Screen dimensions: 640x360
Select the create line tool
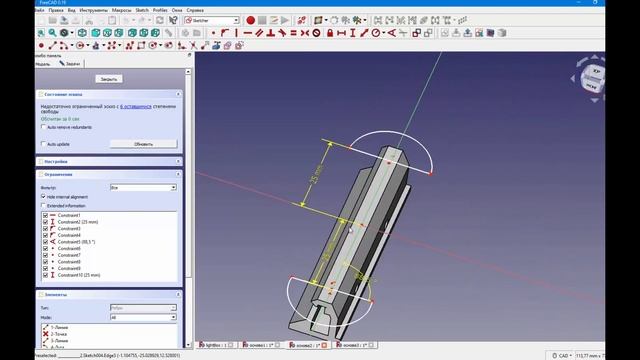tap(53, 46)
